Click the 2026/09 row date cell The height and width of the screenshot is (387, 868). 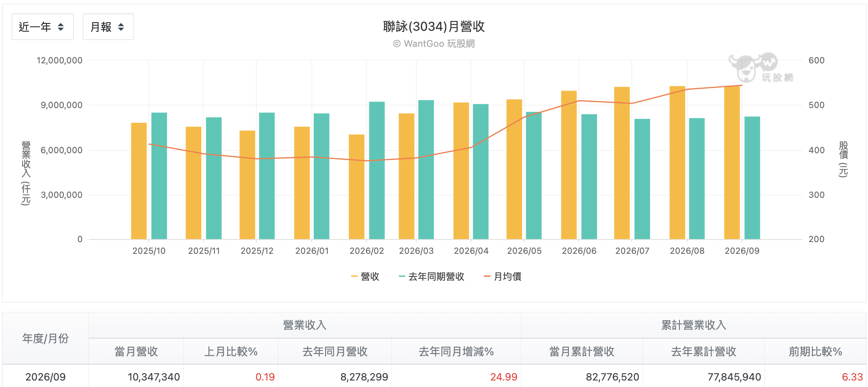(46, 377)
